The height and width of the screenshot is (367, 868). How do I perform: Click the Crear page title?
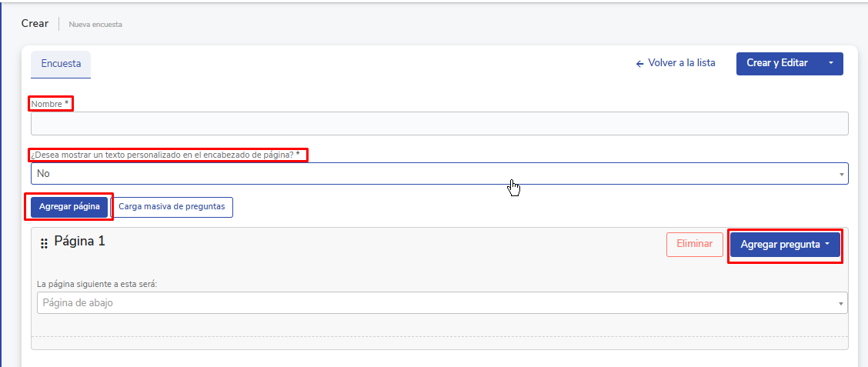[x=35, y=23]
